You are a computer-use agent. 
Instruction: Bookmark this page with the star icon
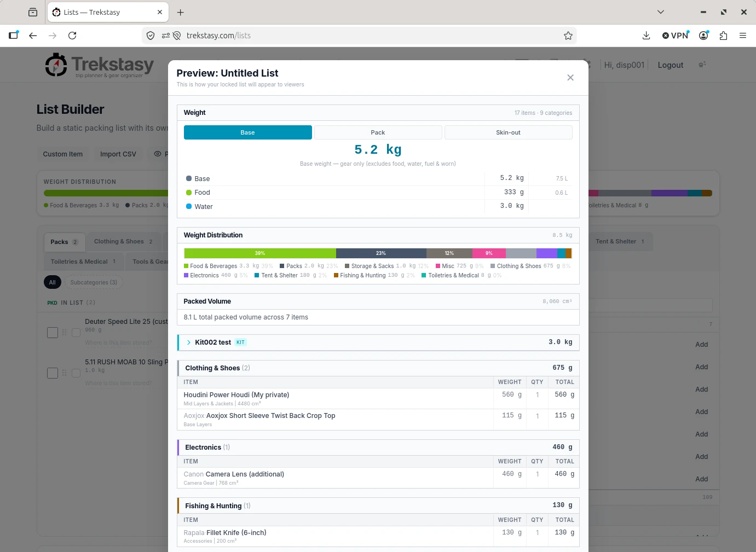click(568, 36)
